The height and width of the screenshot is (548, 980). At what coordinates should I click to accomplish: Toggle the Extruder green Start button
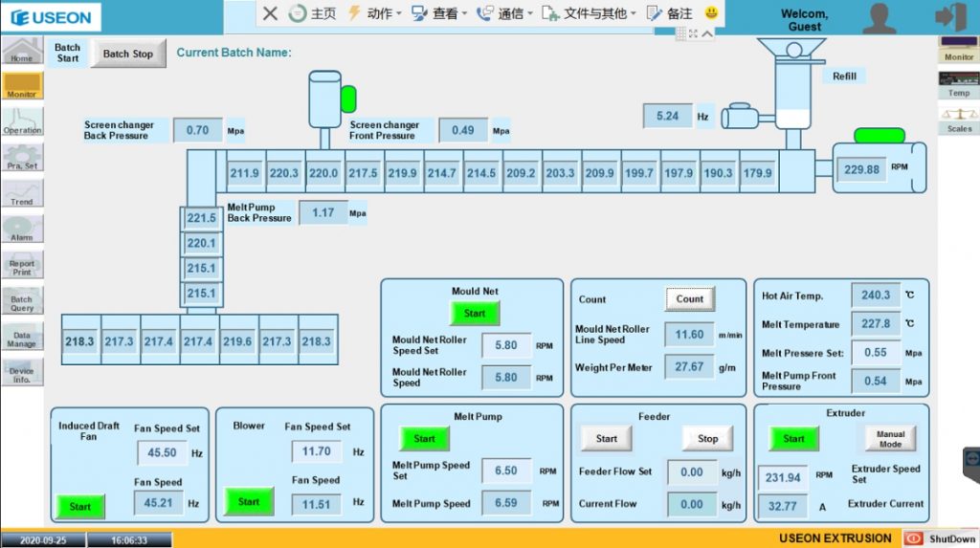(x=793, y=438)
